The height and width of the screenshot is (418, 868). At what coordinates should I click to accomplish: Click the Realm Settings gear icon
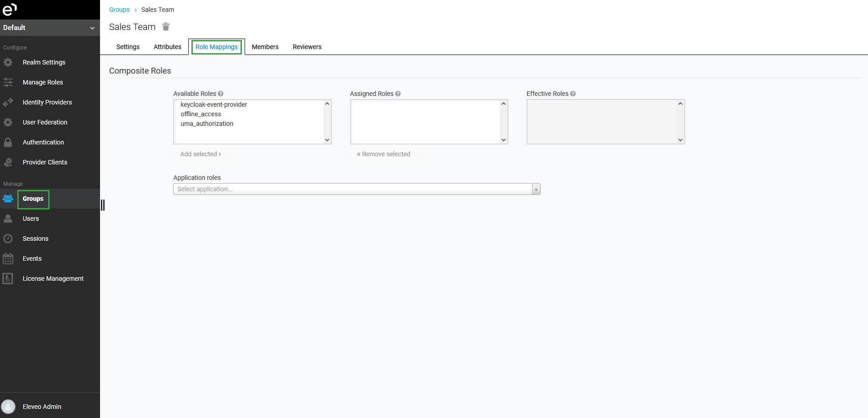click(x=8, y=62)
